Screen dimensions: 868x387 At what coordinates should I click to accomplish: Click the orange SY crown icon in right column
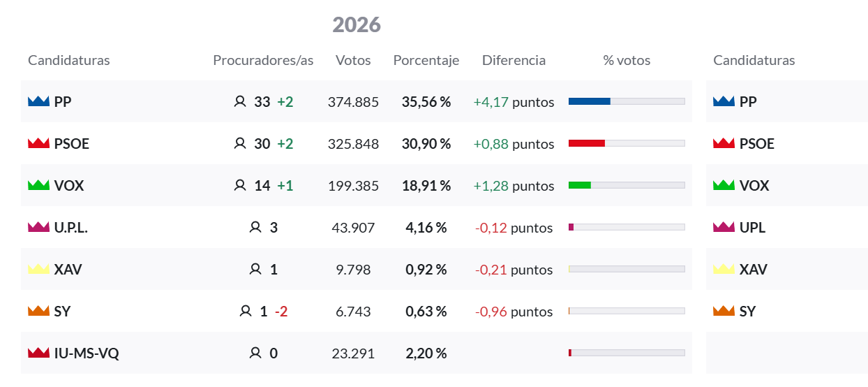[724, 311]
